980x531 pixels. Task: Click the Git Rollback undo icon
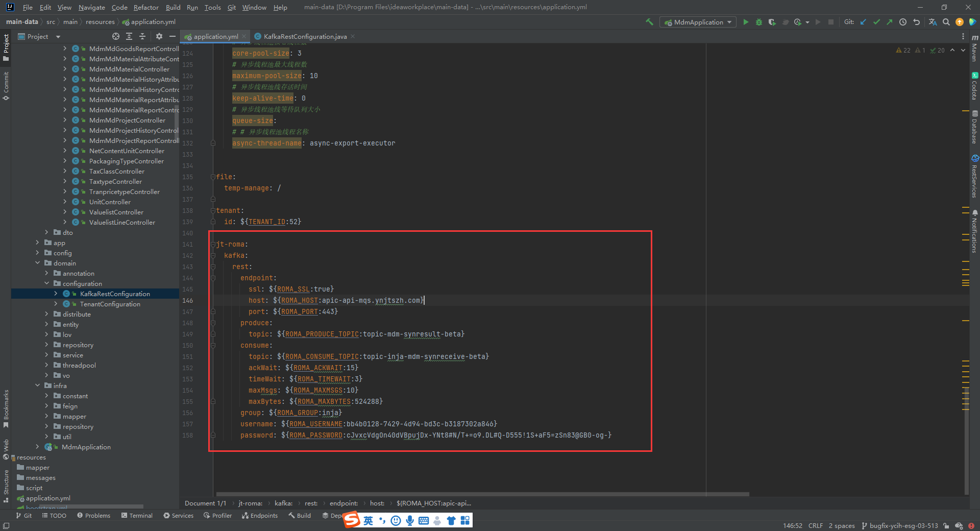click(916, 22)
